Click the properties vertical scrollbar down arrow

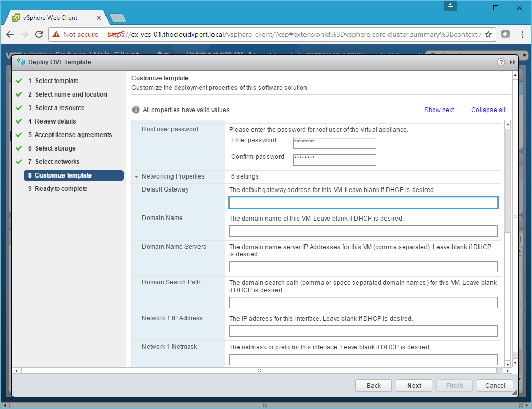(x=508, y=364)
